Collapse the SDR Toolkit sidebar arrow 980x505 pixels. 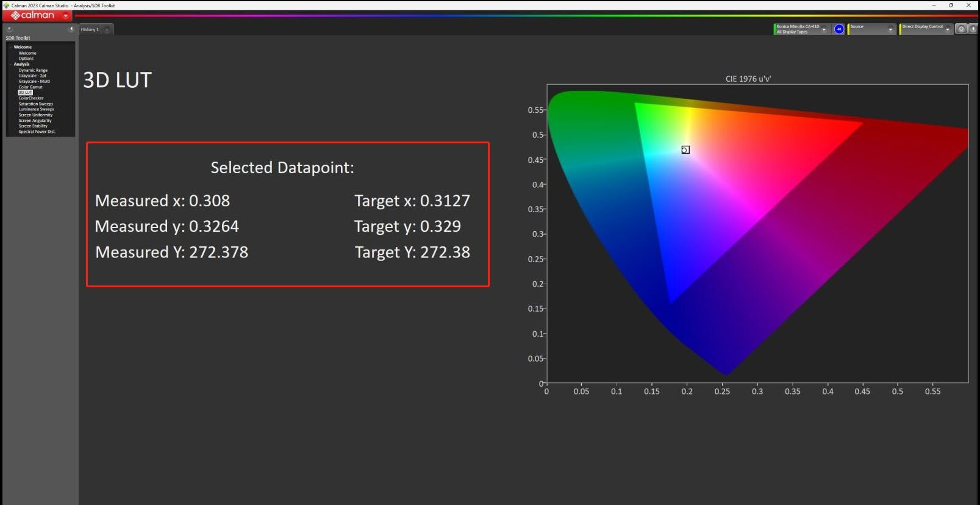(71, 29)
